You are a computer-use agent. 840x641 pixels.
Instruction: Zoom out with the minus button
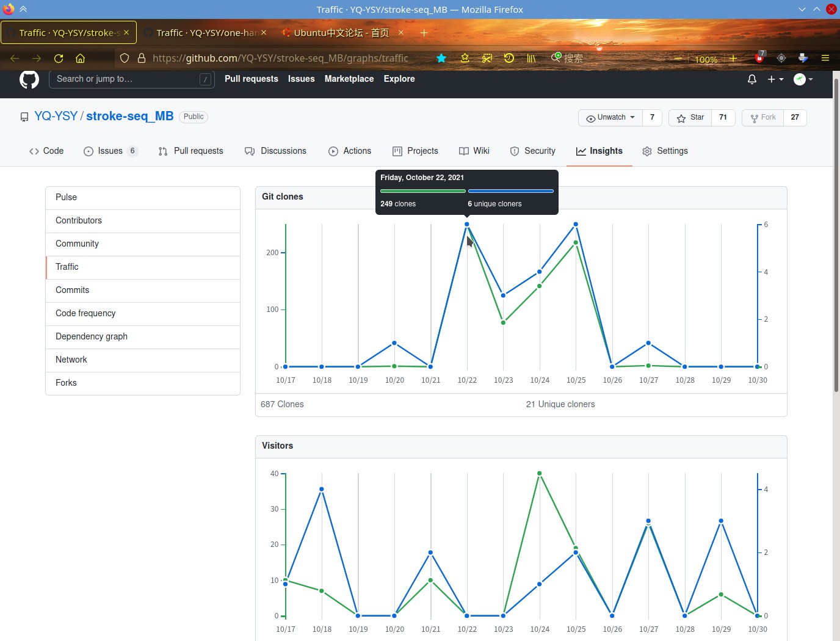coord(678,59)
